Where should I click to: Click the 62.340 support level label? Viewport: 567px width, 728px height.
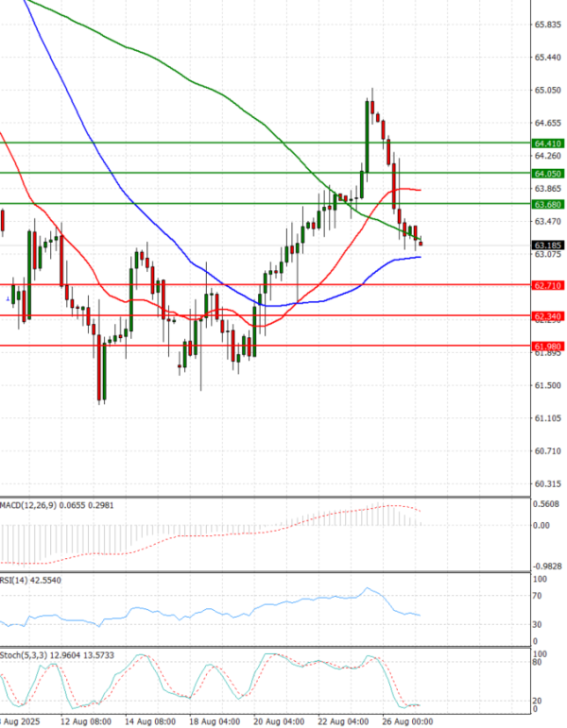[548, 316]
